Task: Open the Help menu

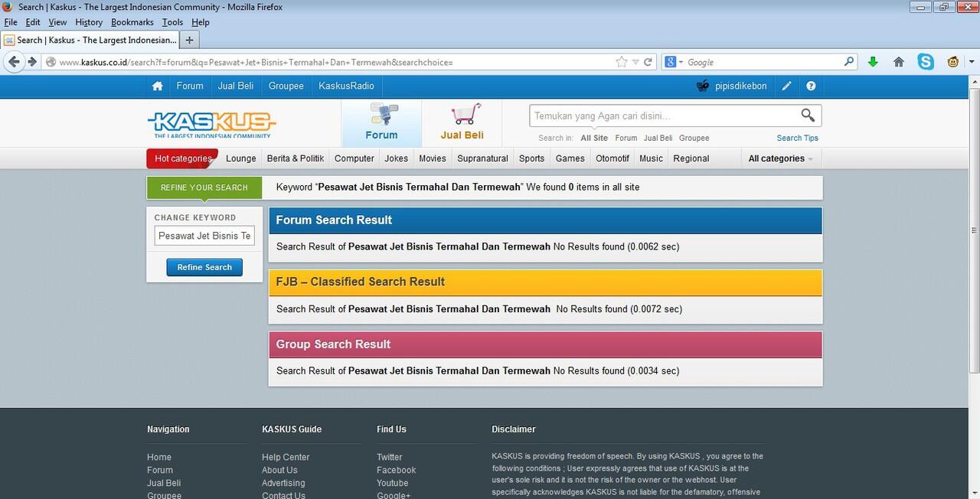Action: tap(200, 22)
